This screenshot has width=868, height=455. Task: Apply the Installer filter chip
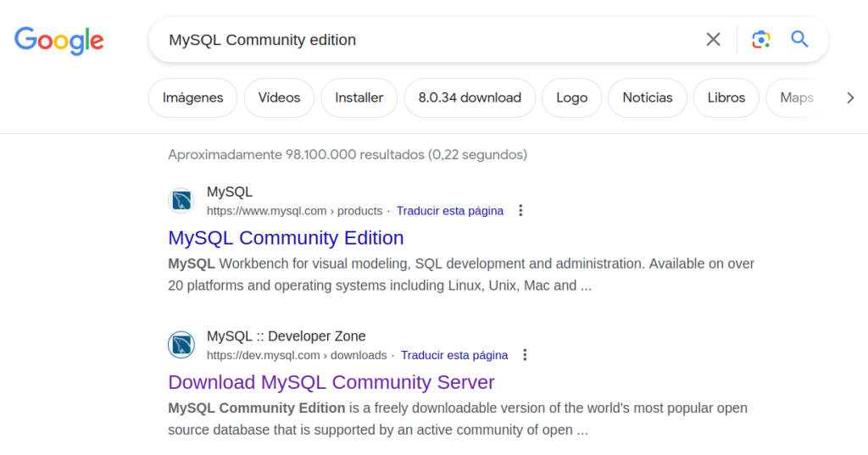click(x=359, y=97)
